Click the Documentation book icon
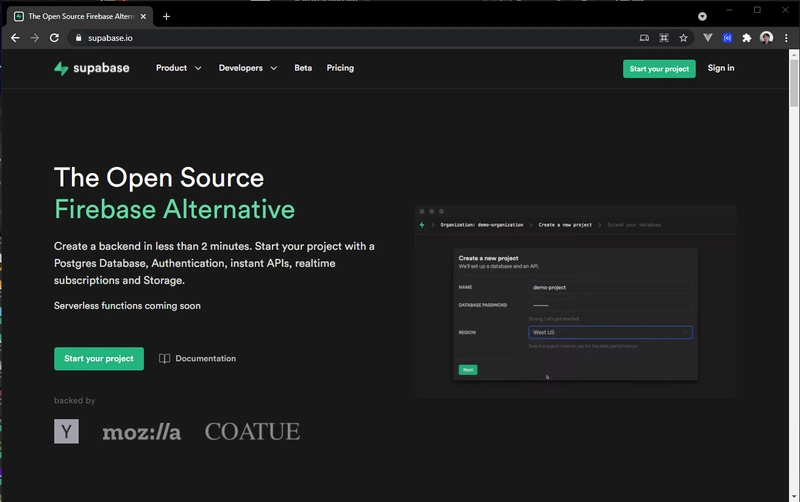Screen dimensions: 800x502 coord(164,359)
